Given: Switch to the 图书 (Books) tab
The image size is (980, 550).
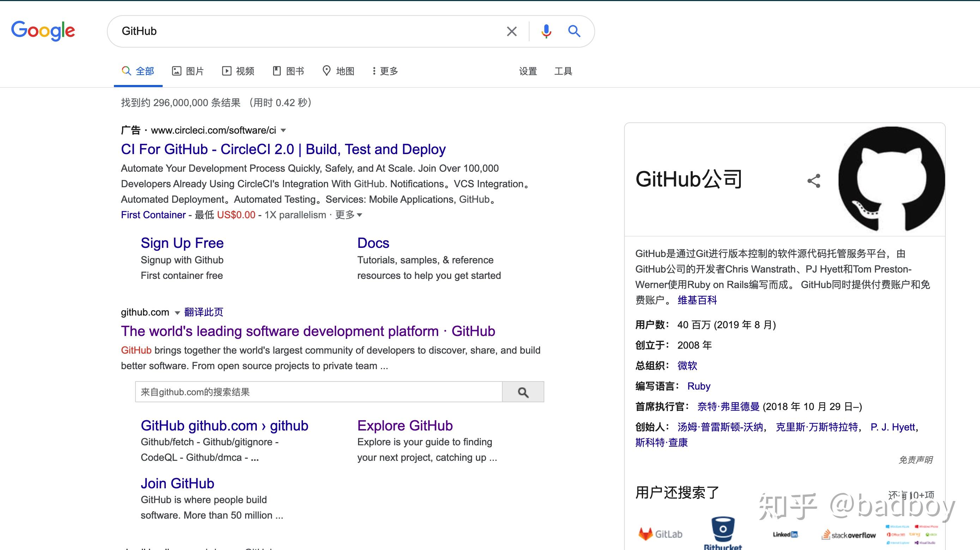Looking at the screenshot, I should 288,71.
